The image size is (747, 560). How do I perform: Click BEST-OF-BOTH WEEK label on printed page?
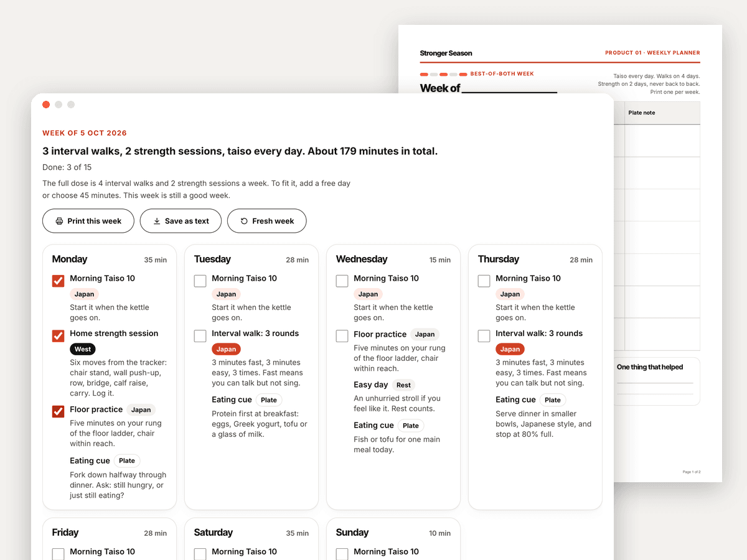click(502, 74)
